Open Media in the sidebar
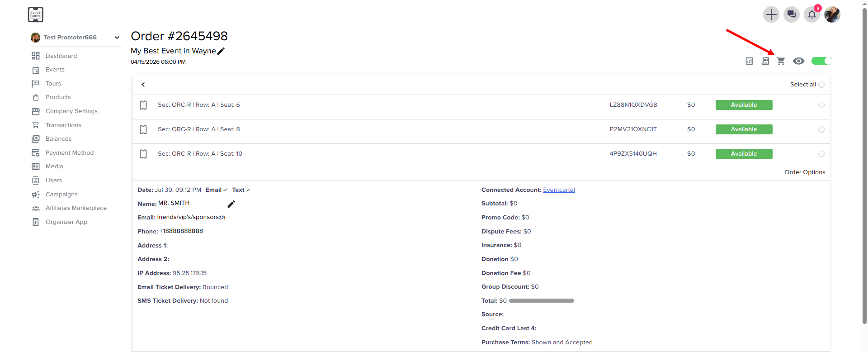This screenshot has width=868, height=352. [x=54, y=166]
